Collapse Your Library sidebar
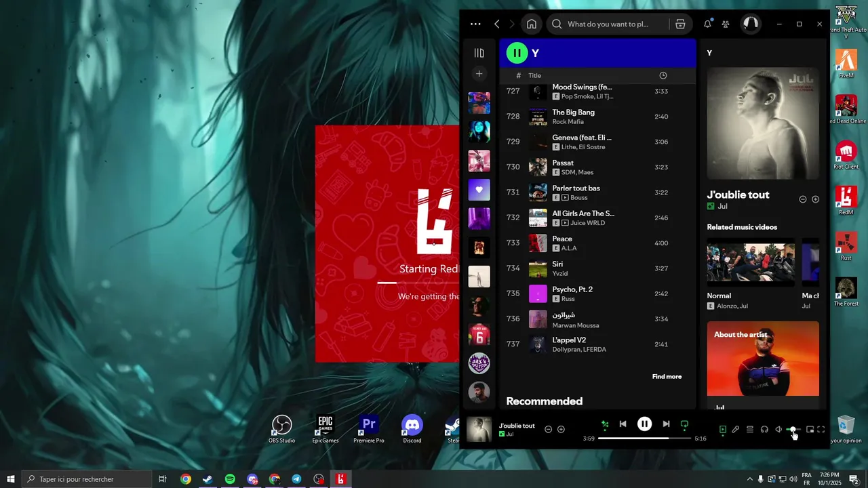 tap(479, 53)
